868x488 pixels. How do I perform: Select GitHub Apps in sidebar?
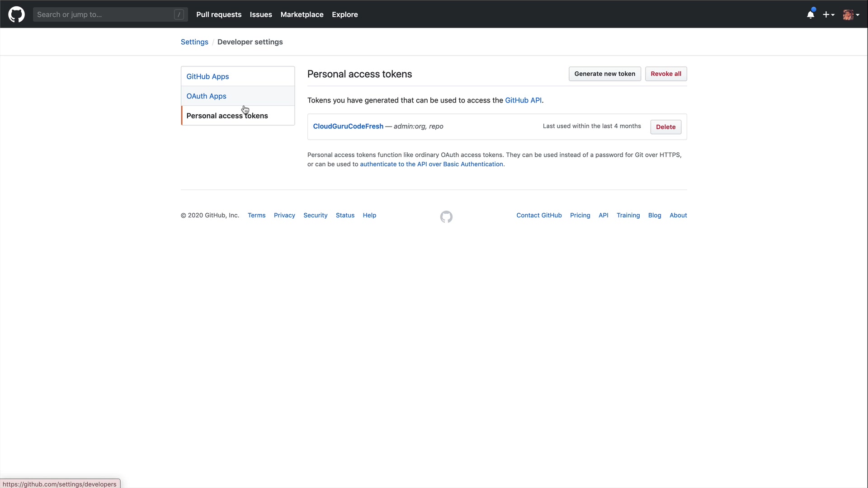click(208, 76)
